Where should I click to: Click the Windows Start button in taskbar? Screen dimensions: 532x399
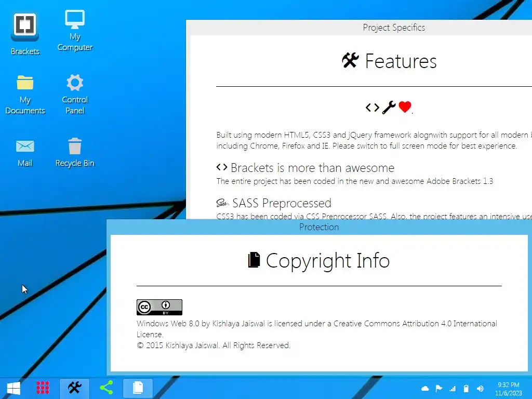click(14, 388)
